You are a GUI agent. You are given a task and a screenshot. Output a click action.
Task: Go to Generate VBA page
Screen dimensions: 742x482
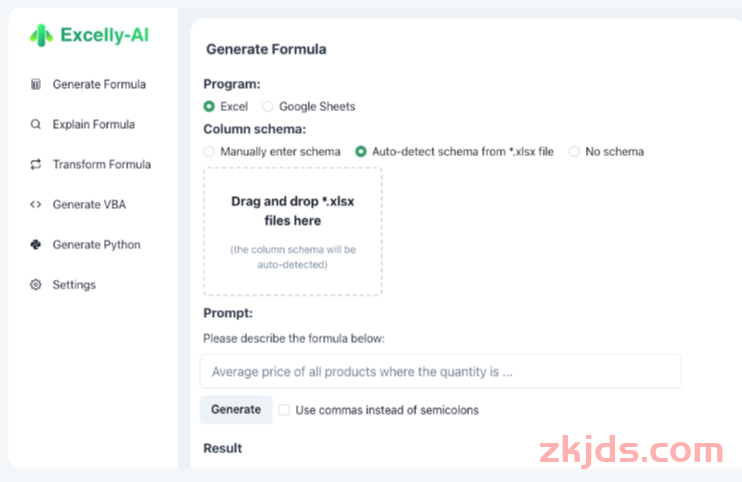89,204
